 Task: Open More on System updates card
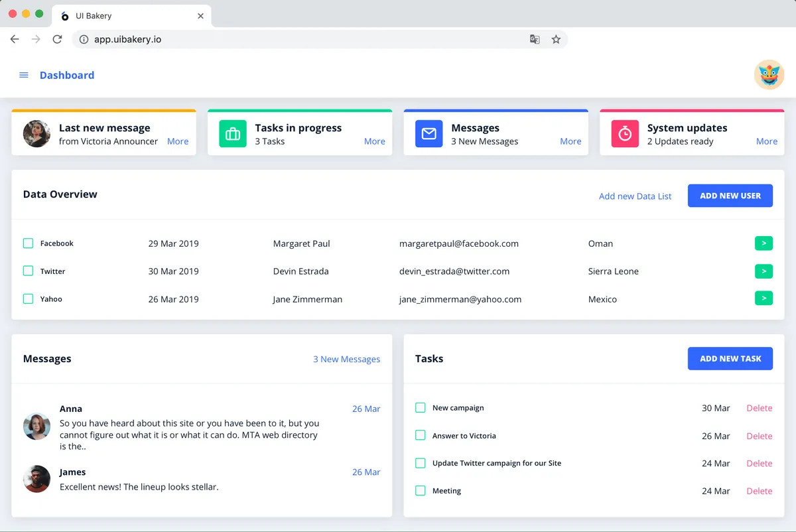tap(767, 141)
